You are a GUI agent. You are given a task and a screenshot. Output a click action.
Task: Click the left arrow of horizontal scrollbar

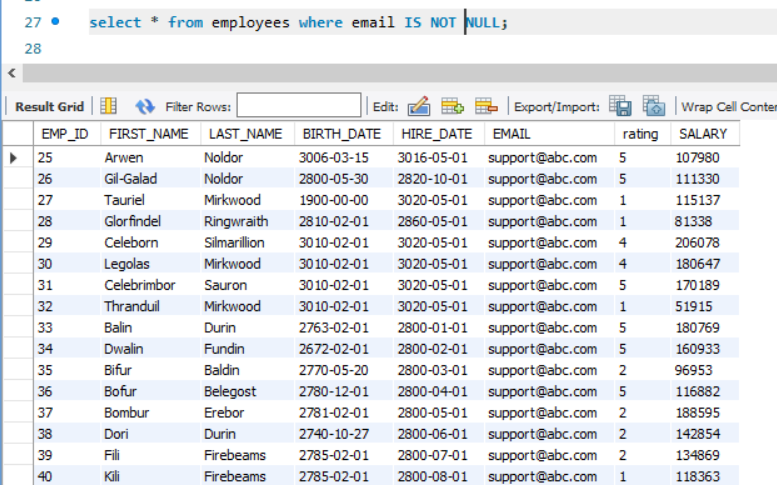(x=12, y=73)
